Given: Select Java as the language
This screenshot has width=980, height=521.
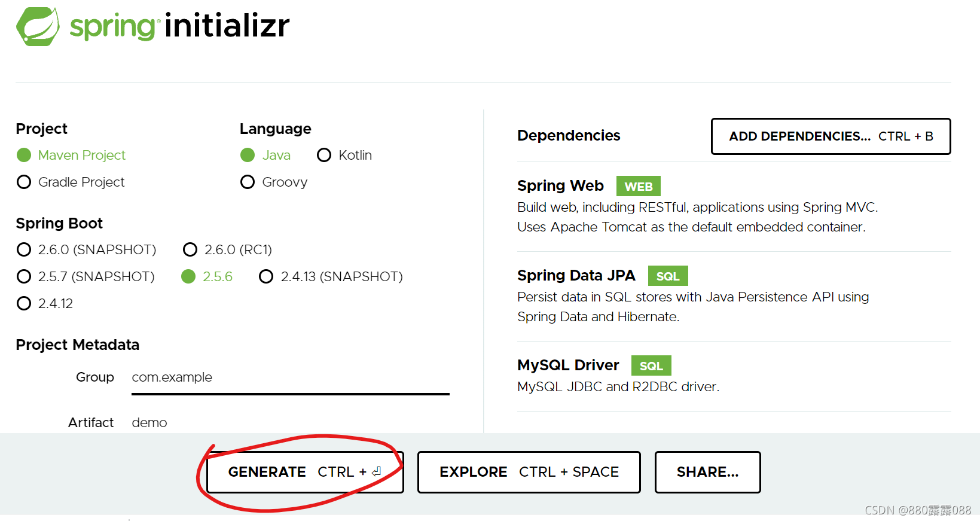Looking at the screenshot, I should [248, 155].
